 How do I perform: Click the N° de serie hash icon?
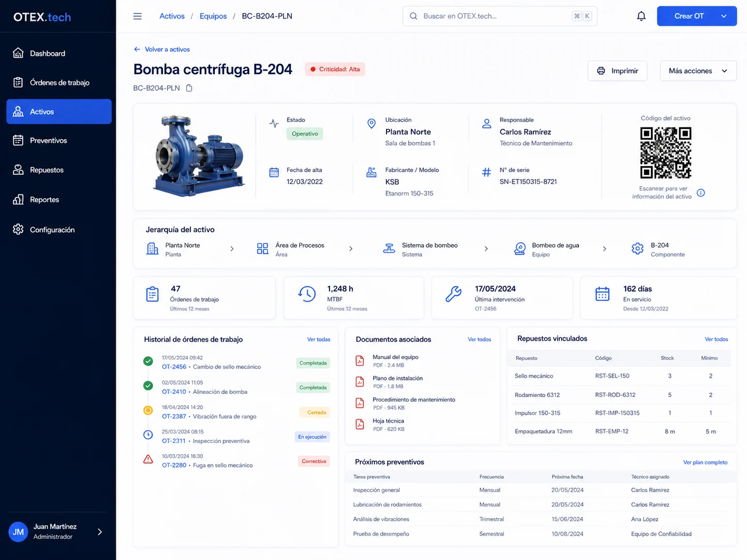pyautogui.click(x=486, y=172)
